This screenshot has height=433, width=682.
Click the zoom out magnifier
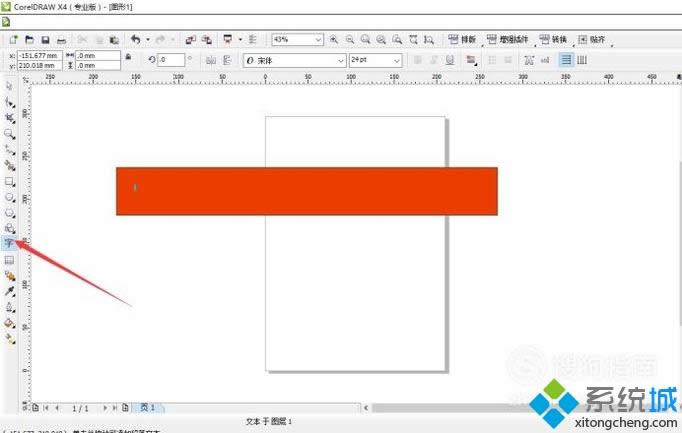click(x=350, y=40)
